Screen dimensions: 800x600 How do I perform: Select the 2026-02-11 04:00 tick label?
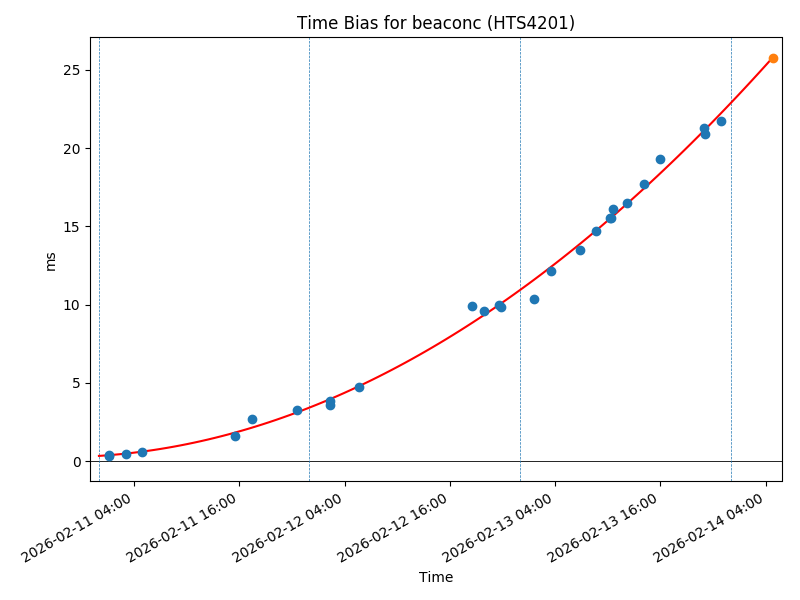point(78,525)
